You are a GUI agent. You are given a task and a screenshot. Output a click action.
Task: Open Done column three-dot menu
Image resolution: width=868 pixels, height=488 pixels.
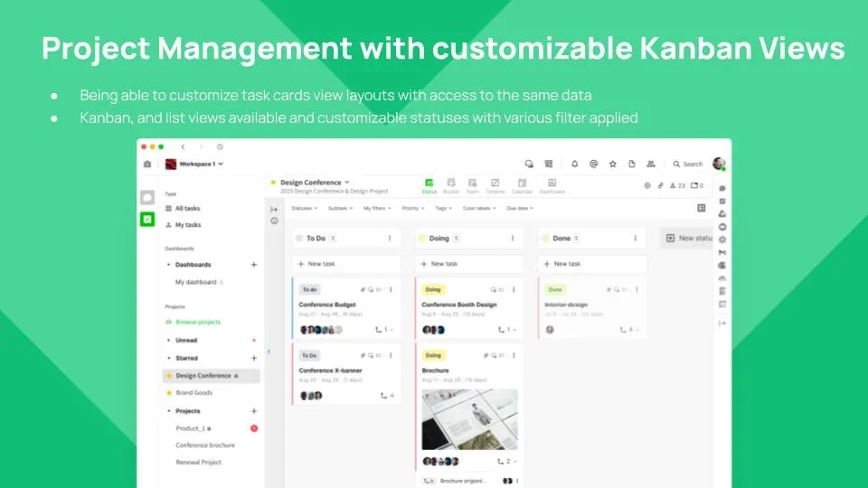pos(636,239)
